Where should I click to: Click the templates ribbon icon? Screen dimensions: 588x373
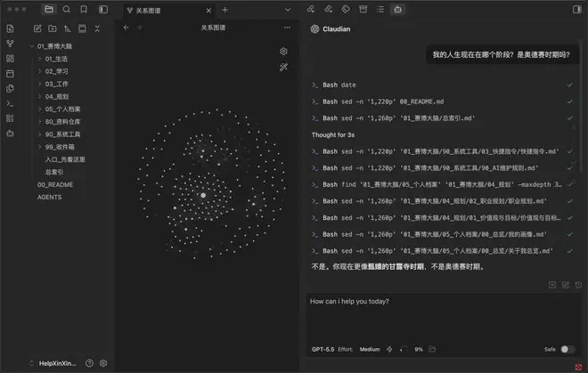coord(10,88)
